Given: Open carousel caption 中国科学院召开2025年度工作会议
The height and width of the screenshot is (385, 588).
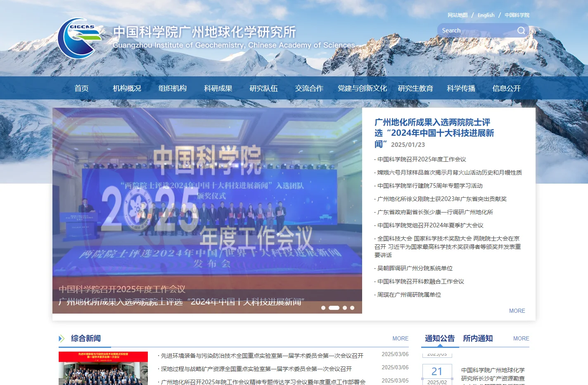Looking at the screenshot, I should tap(122, 289).
